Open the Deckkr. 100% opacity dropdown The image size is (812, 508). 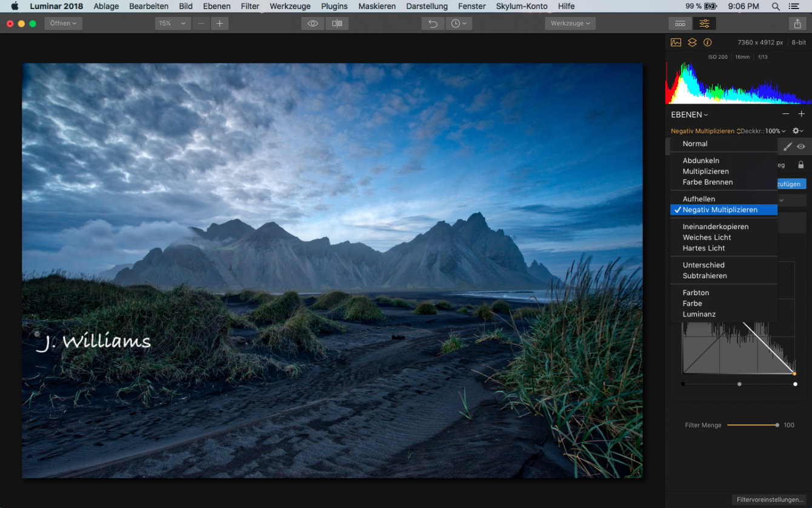(x=764, y=131)
